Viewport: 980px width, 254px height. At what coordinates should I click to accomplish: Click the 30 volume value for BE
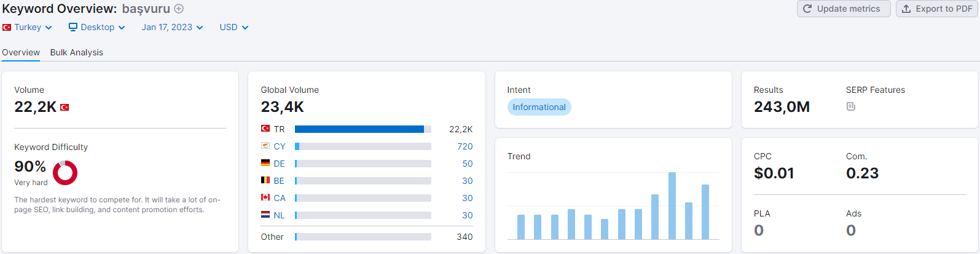tap(468, 181)
